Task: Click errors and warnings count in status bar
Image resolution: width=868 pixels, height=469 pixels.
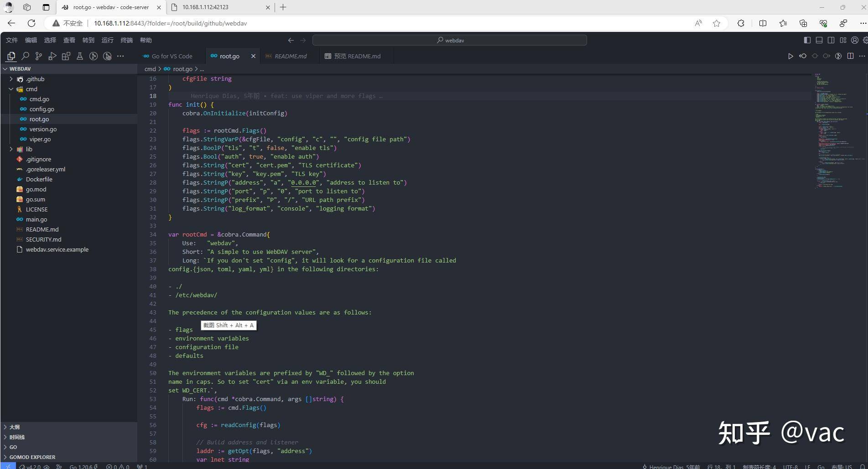Action: (118, 466)
